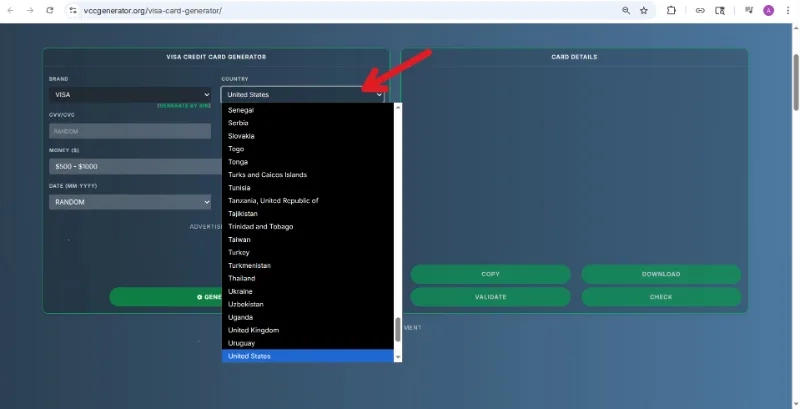800x409 pixels.
Task: Open the Chrome three-dot menu
Action: [x=788, y=10]
